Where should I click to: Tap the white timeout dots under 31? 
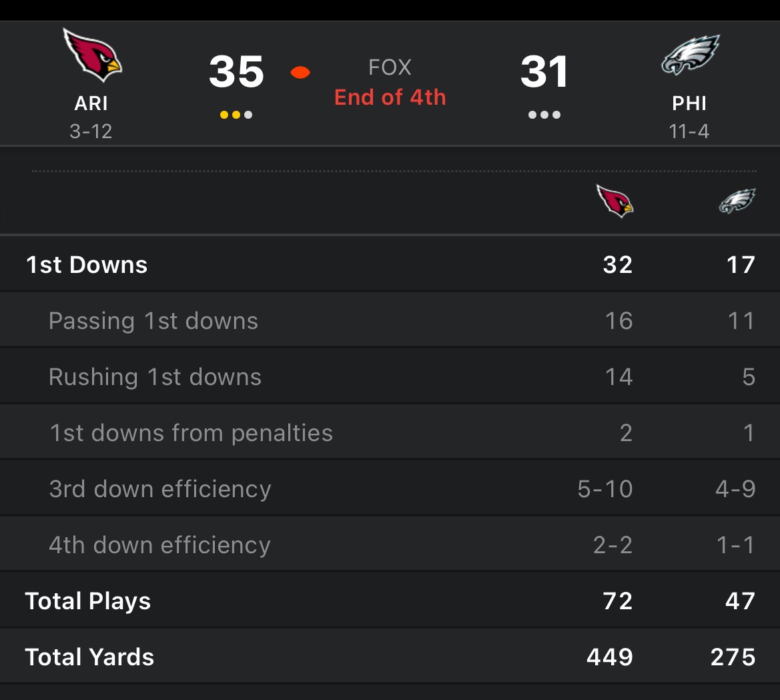(544, 115)
